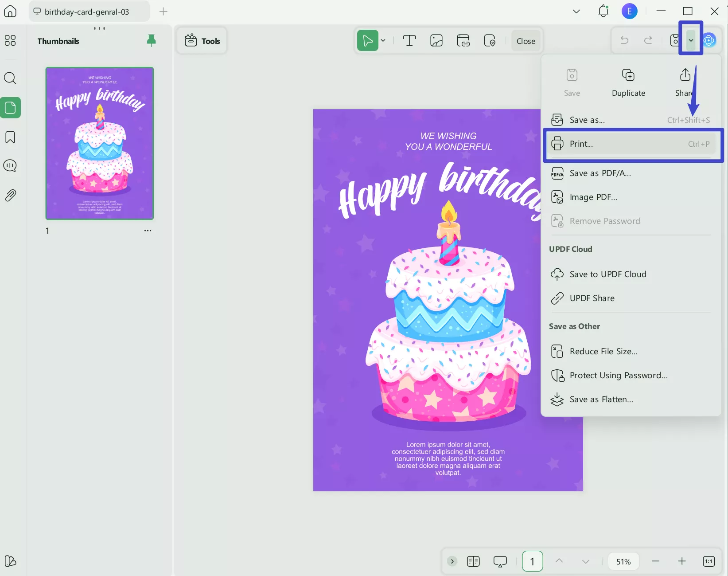Expand the select tool dropdown arrow

click(x=383, y=40)
